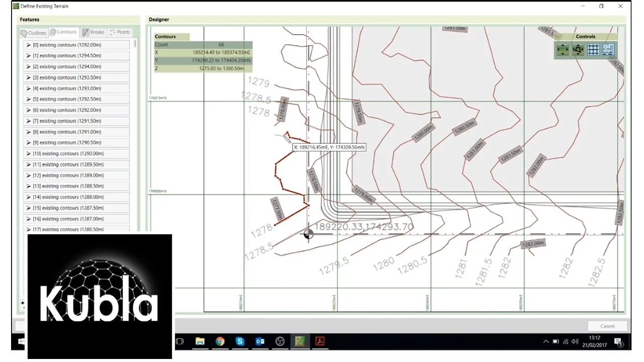The image size is (644, 362).
Task: Expand [5] existing contours (1292.50m)
Action: click(28, 99)
